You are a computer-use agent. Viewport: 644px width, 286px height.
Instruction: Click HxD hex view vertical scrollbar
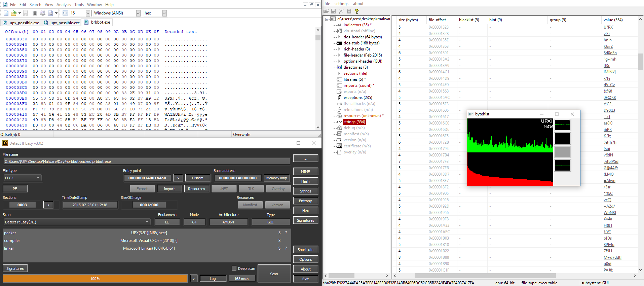(318, 78)
